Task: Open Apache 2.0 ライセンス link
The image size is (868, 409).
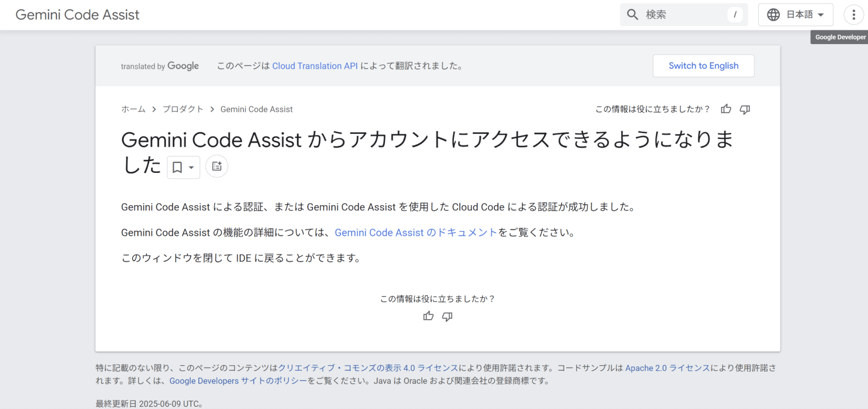Action: [668, 368]
